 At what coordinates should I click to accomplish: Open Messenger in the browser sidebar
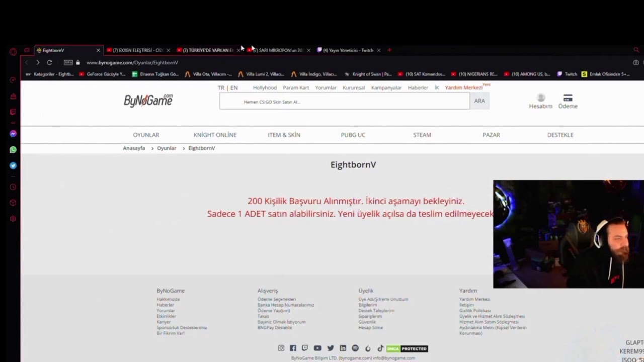point(13,134)
